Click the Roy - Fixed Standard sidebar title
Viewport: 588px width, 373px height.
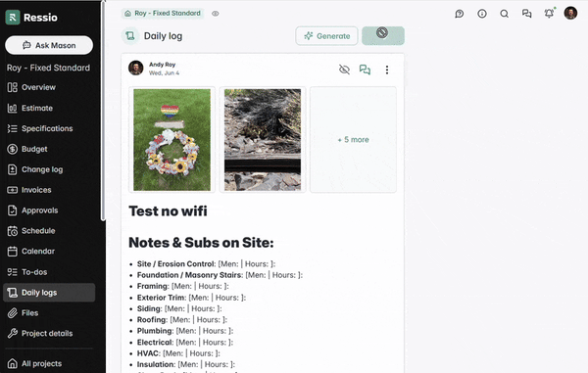pos(48,68)
